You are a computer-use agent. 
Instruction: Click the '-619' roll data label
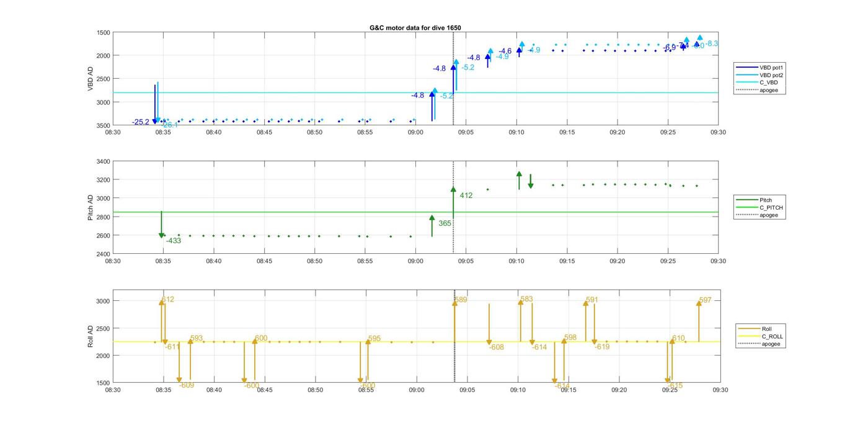pyautogui.click(x=602, y=347)
